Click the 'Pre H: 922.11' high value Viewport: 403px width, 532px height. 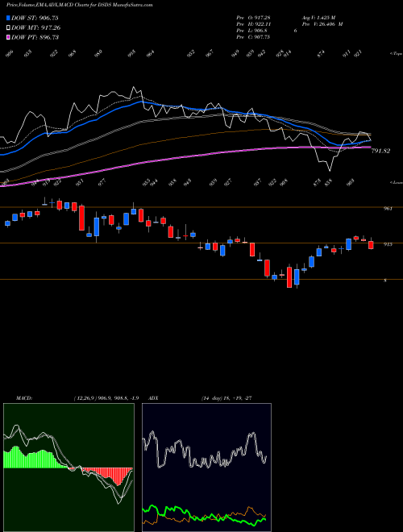[253, 24]
